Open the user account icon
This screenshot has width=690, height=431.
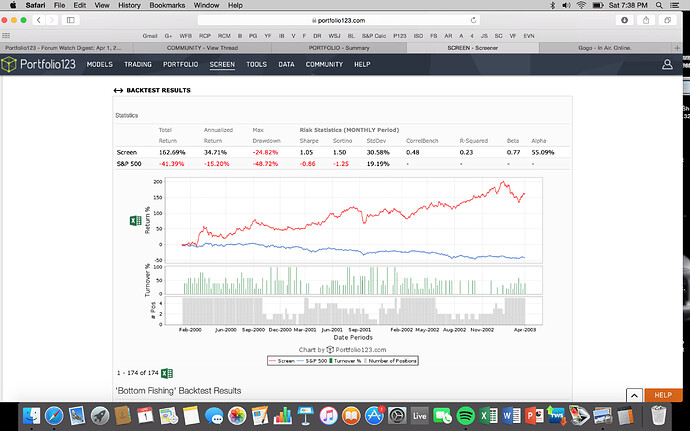pos(667,65)
